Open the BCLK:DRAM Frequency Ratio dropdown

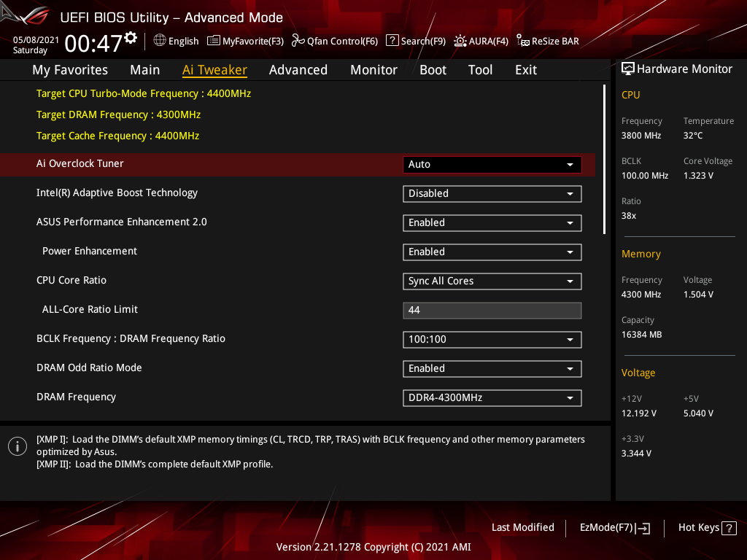coord(492,340)
